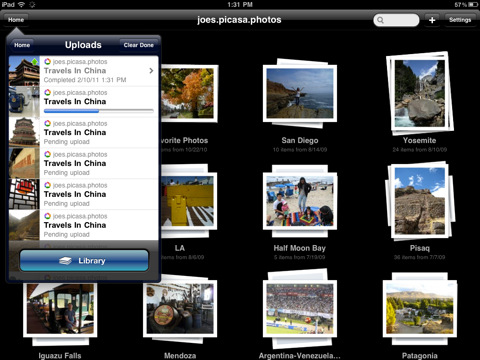The image size is (480, 360).
Task: Click the 'San Diego' album label
Action: [300, 140]
